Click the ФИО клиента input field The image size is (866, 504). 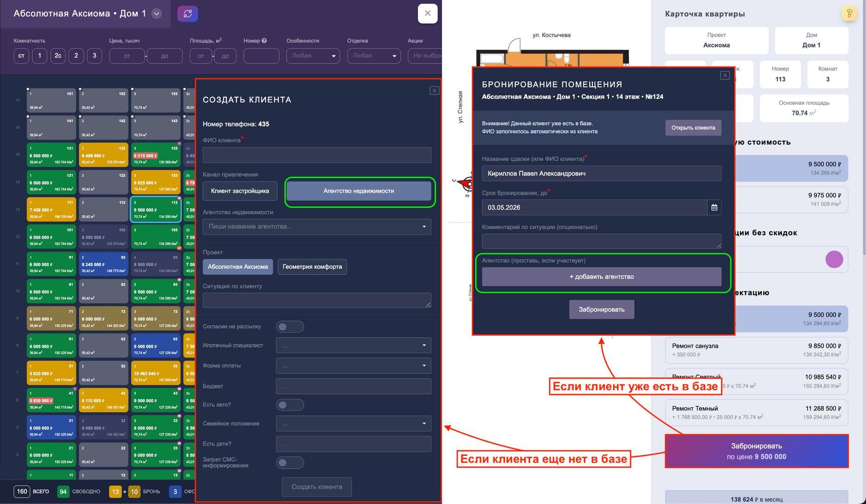317,155
